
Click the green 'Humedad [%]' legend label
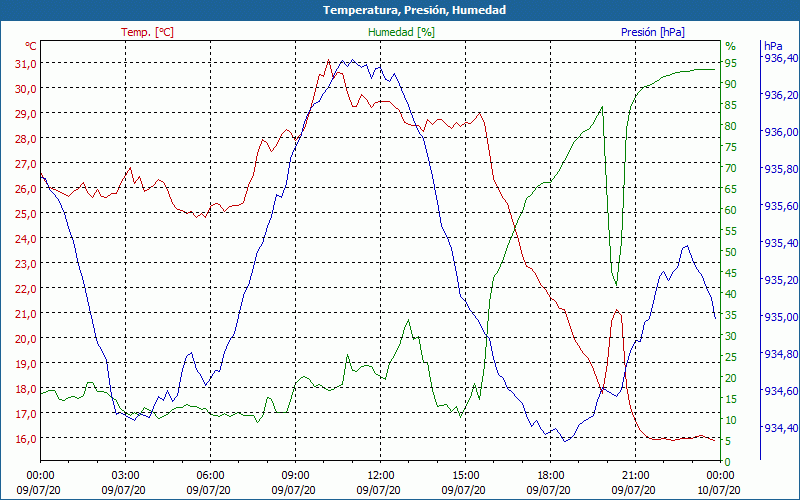click(x=402, y=32)
